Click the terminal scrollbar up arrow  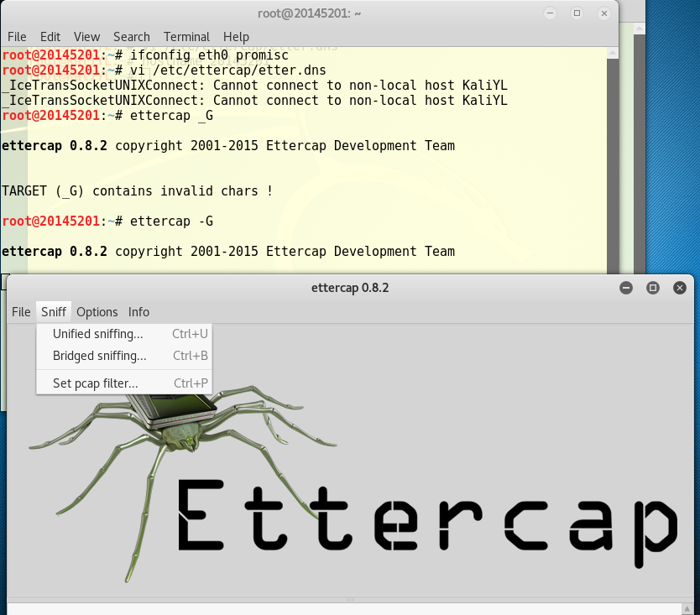(x=613, y=53)
